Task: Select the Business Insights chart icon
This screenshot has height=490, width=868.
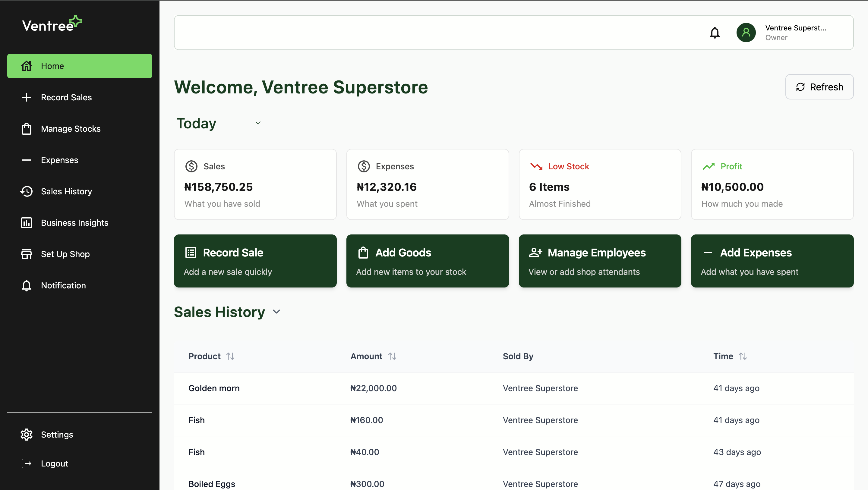Action: (26, 223)
